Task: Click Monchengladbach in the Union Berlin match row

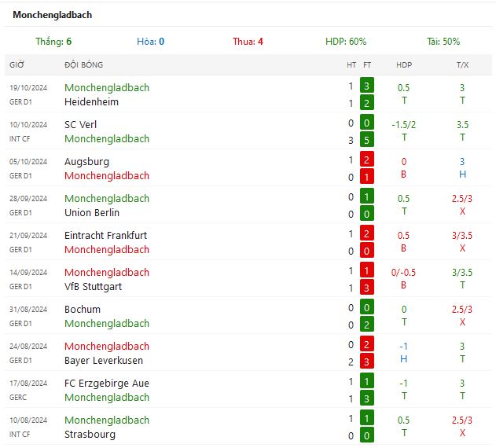Action: [x=107, y=198]
